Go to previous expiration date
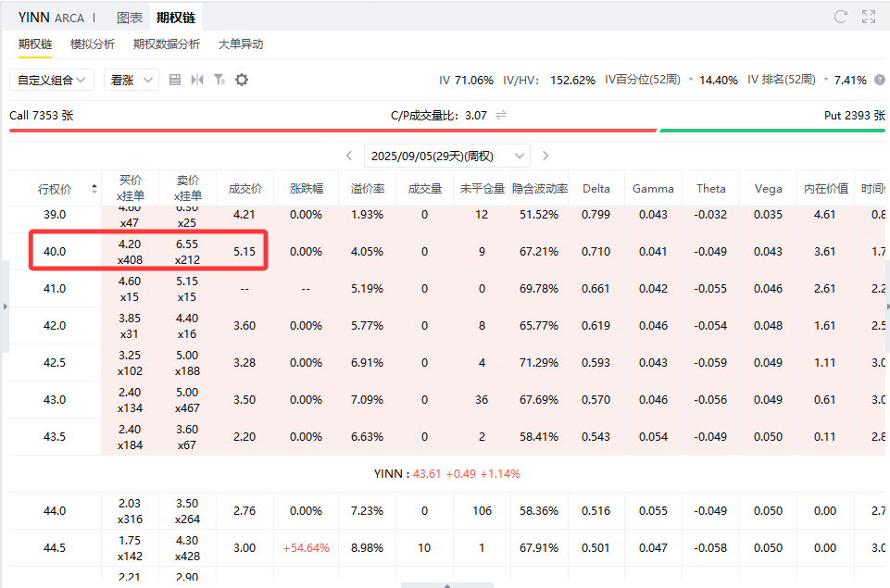Viewport: 890px width, 588px height. (349, 156)
